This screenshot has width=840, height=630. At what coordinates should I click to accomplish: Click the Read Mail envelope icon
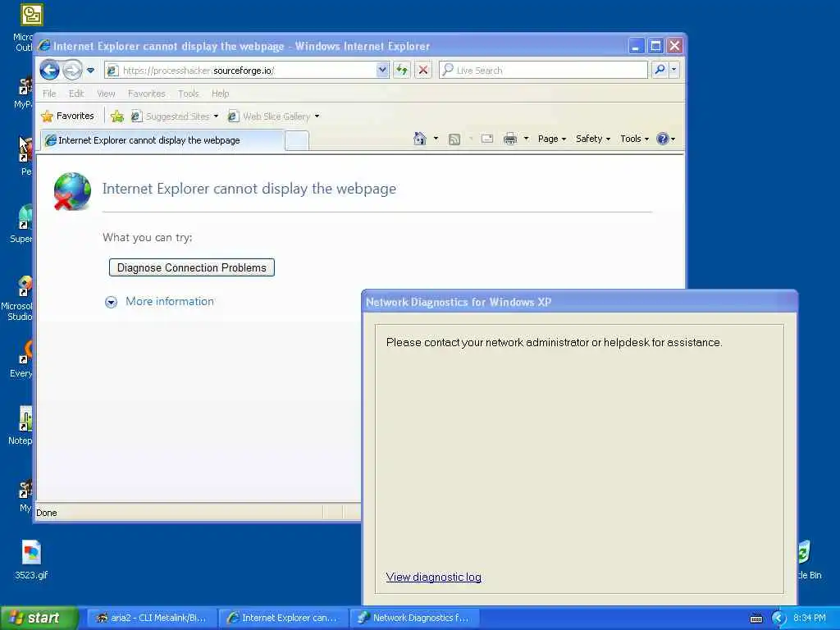(x=487, y=139)
